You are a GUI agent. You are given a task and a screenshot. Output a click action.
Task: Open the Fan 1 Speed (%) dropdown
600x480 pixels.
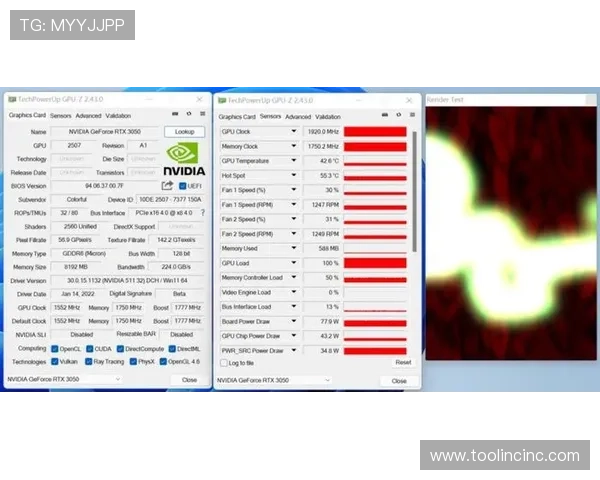[x=293, y=189]
